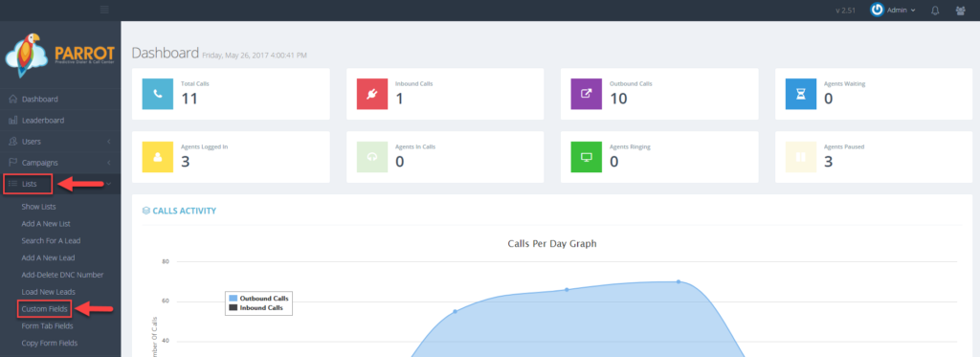Click the highest data point on graph

679,281
